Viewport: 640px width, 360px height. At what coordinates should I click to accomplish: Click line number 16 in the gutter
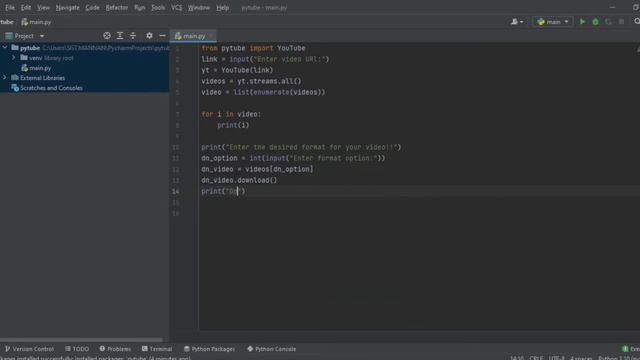click(176, 213)
